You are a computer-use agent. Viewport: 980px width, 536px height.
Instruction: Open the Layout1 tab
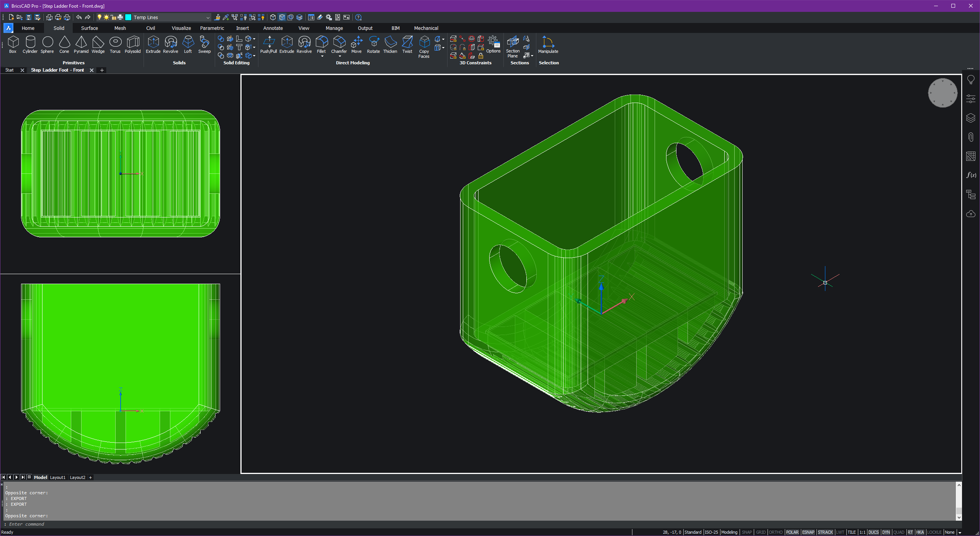pyautogui.click(x=58, y=477)
